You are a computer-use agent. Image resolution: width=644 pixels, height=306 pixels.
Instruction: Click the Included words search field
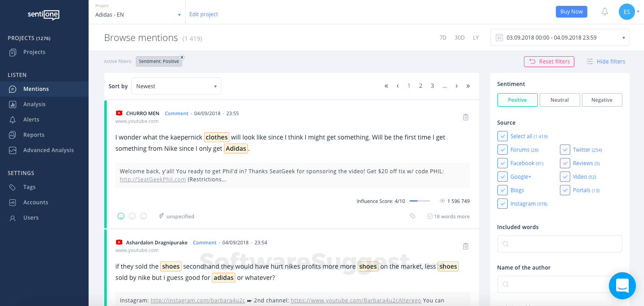(x=559, y=244)
